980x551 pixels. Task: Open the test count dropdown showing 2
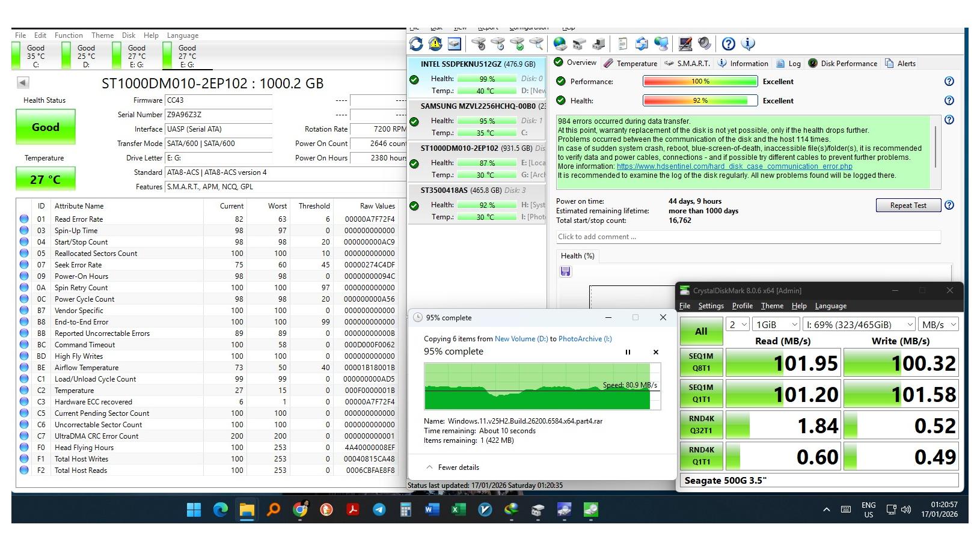[x=738, y=324]
